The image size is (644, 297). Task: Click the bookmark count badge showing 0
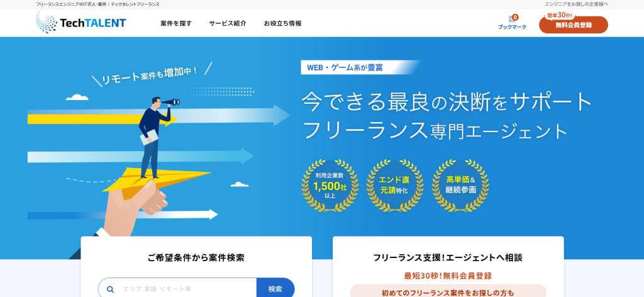point(515,17)
